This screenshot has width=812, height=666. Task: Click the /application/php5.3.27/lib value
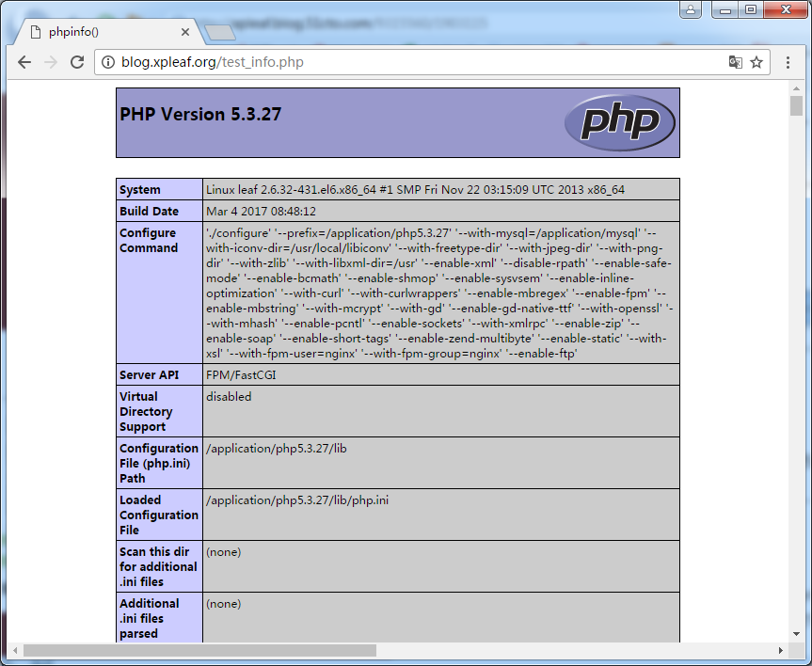277,449
